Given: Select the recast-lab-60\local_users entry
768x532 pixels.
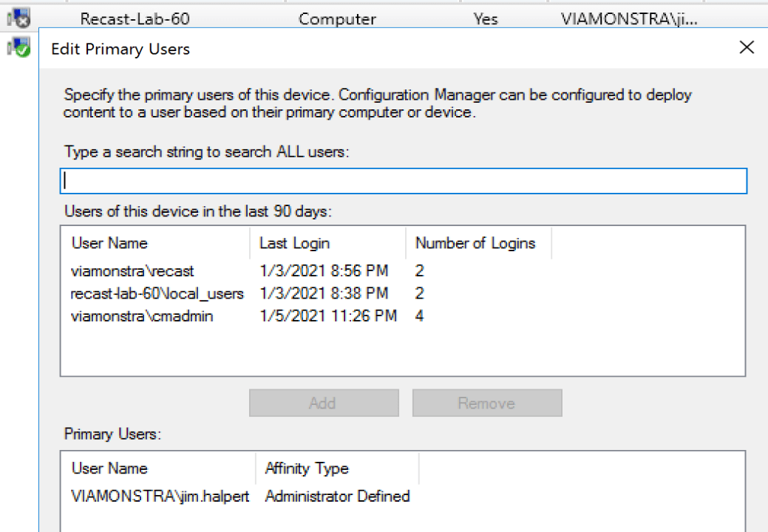Looking at the screenshot, I should click(x=157, y=293).
